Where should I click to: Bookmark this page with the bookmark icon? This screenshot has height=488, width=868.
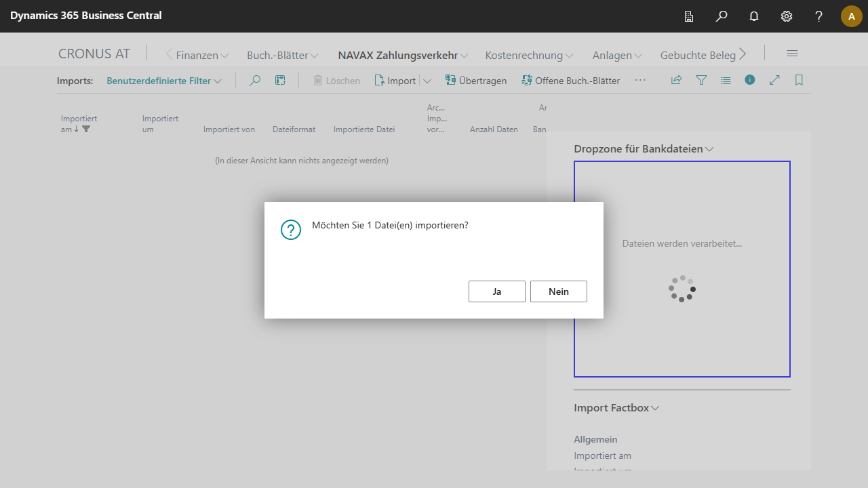coord(799,80)
